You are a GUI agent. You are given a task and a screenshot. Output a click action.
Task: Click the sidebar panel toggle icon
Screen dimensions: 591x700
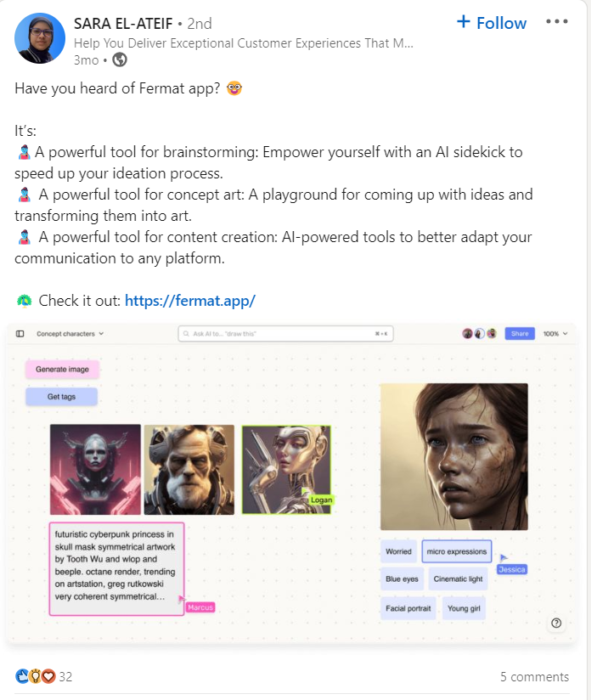pos(20,334)
